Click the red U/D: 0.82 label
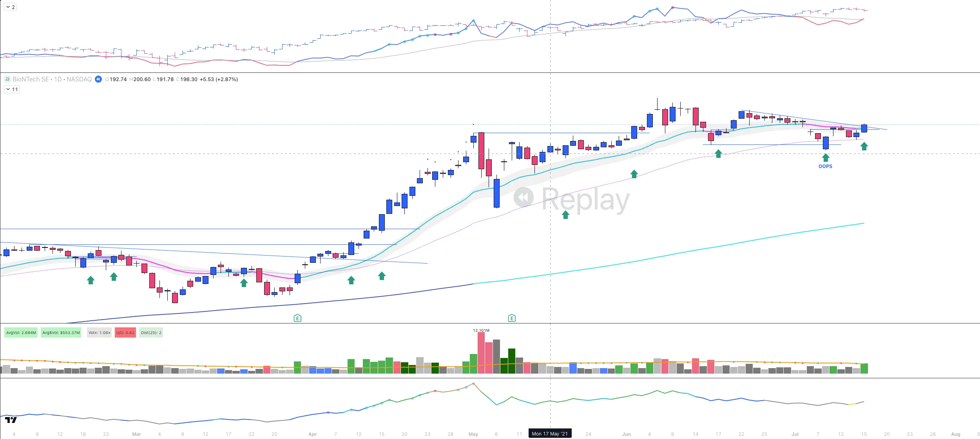This screenshot has width=980, height=439. click(125, 332)
